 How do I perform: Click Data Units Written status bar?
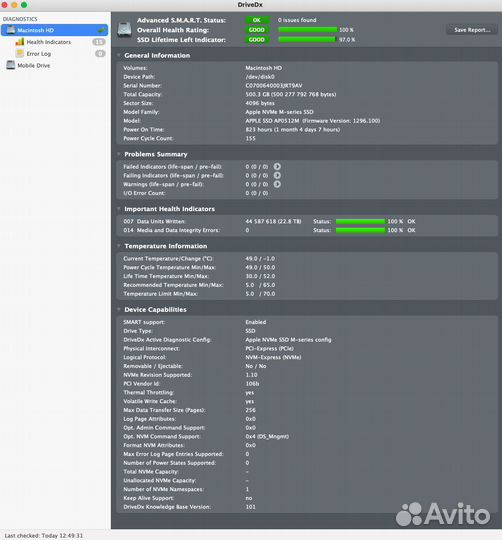click(x=360, y=221)
